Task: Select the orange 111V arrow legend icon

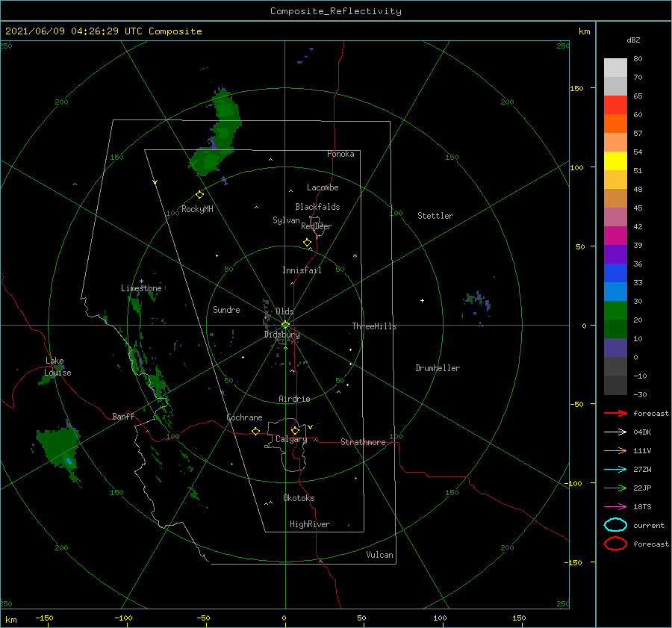Action: (x=615, y=450)
